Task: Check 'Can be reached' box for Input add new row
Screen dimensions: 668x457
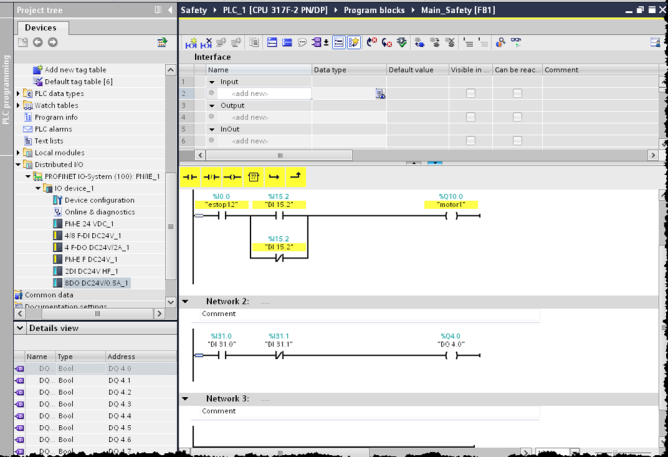Action: tap(517, 93)
